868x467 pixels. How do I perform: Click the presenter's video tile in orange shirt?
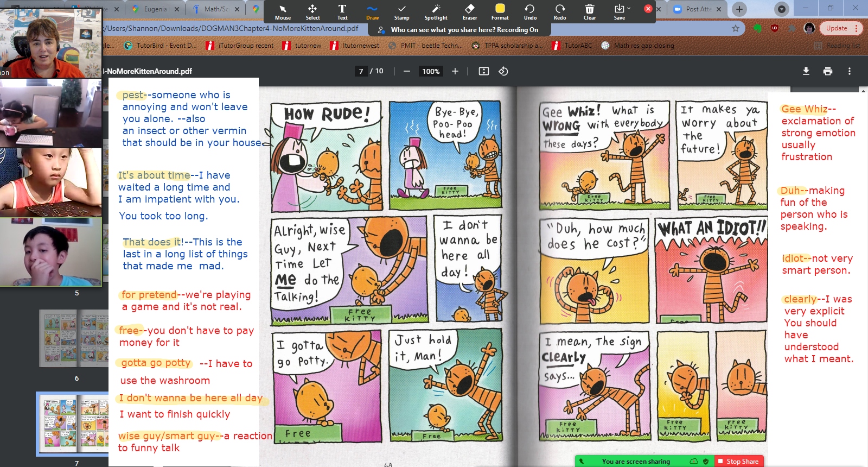click(x=51, y=42)
